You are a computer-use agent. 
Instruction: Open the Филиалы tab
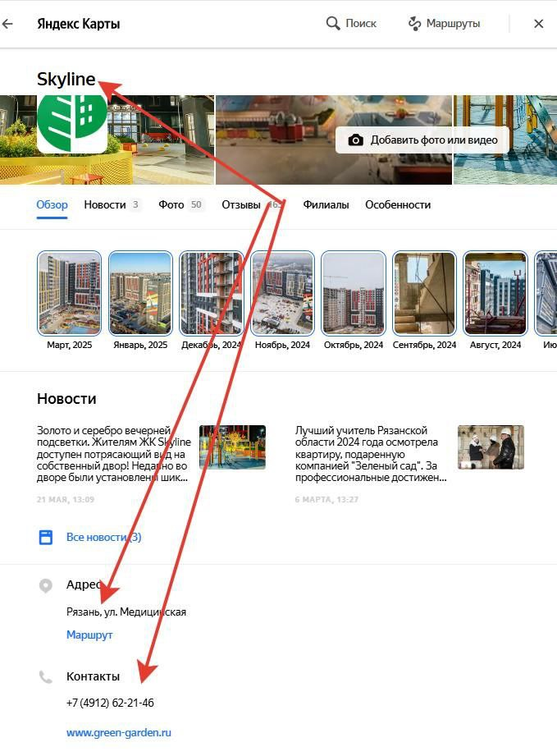tap(326, 205)
